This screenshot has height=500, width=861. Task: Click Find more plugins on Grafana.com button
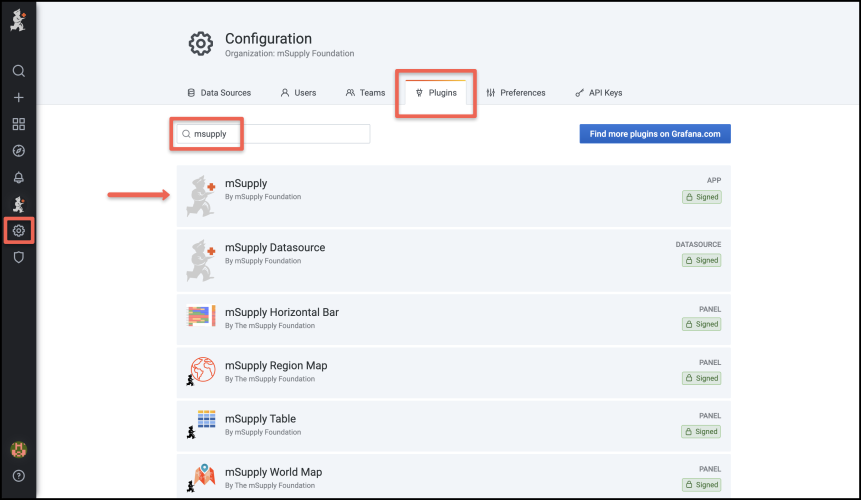point(655,134)
